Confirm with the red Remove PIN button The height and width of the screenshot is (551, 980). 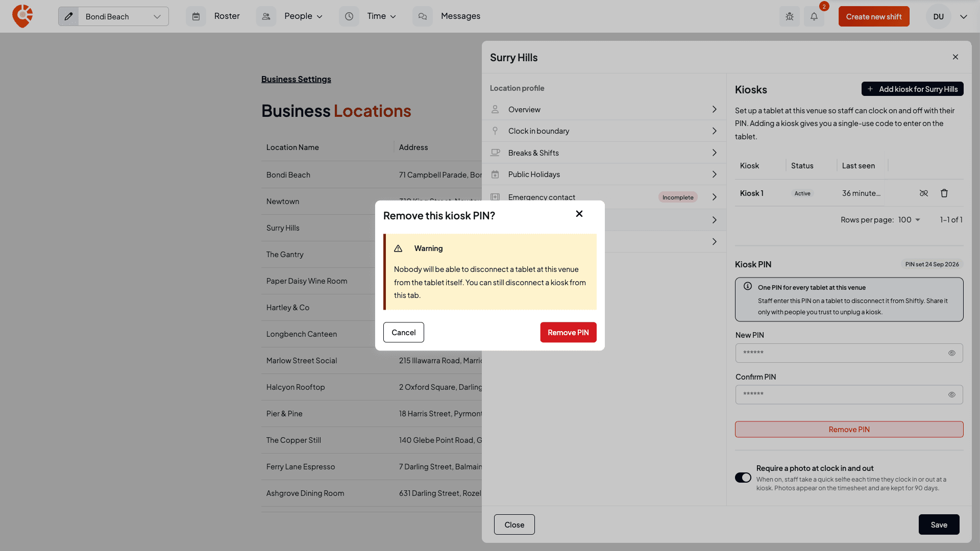(568, 332)
